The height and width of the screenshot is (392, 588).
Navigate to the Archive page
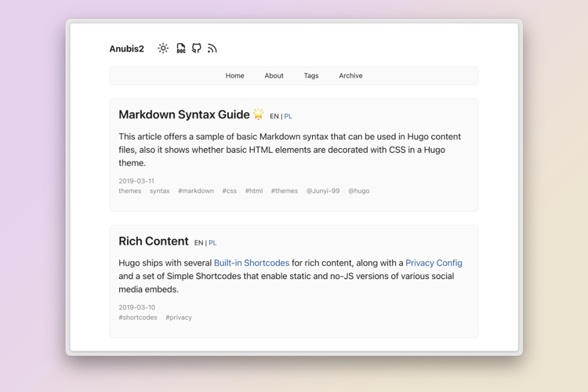pos(350,76)
